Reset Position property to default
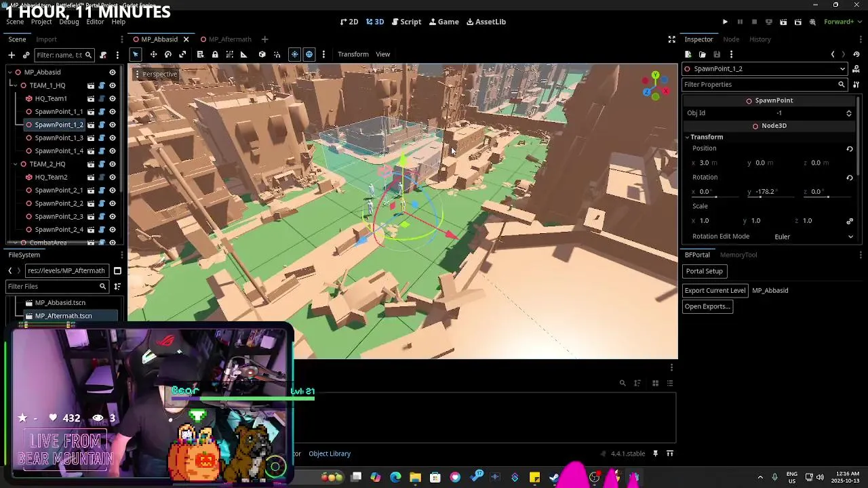 coord(850,148)
